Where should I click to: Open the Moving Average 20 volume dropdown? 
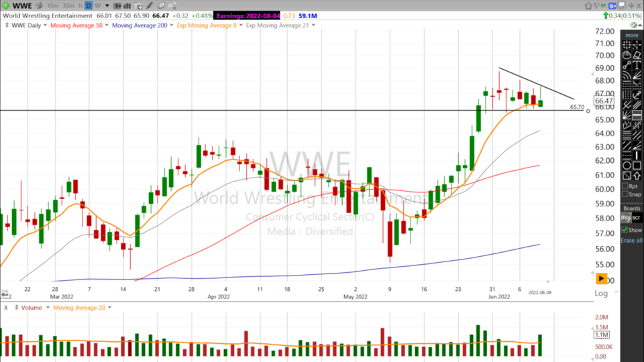[109, 308]
